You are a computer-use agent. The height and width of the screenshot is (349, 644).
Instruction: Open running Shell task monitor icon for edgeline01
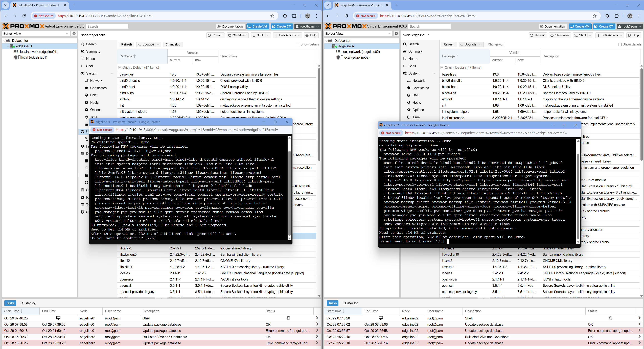(58, 318)
